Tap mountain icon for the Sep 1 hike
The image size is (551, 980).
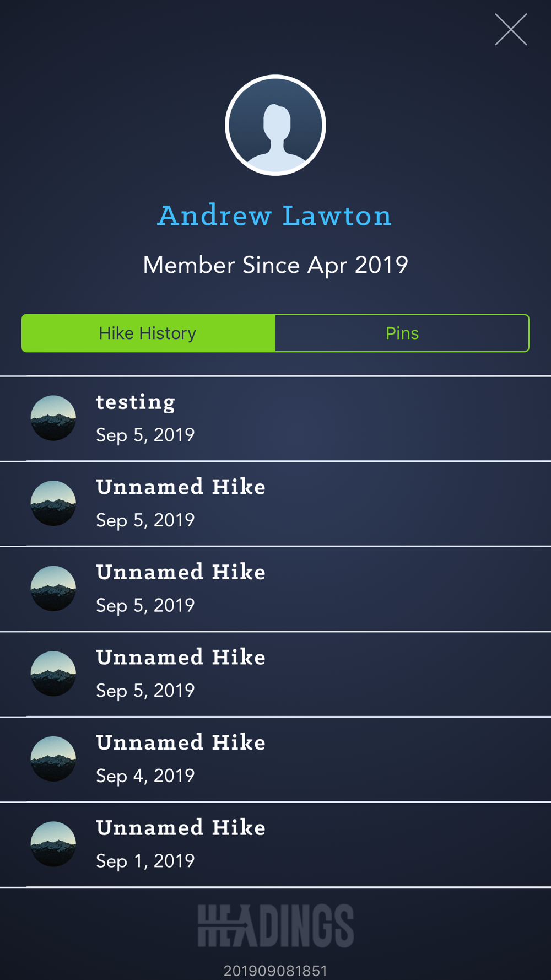click(53, 844)
